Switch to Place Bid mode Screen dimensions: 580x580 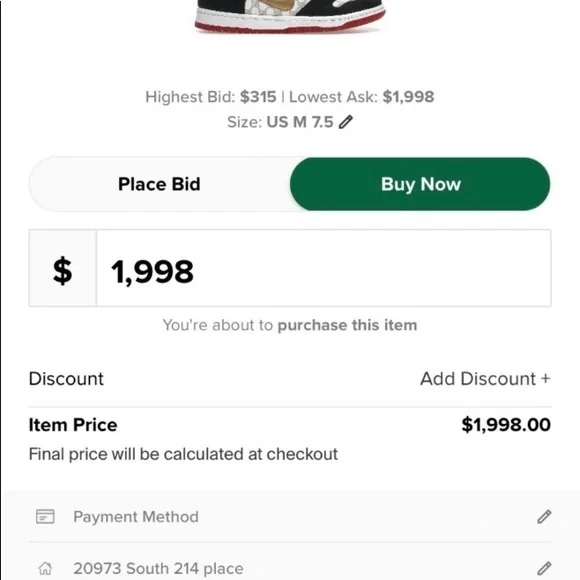(159, 184)
